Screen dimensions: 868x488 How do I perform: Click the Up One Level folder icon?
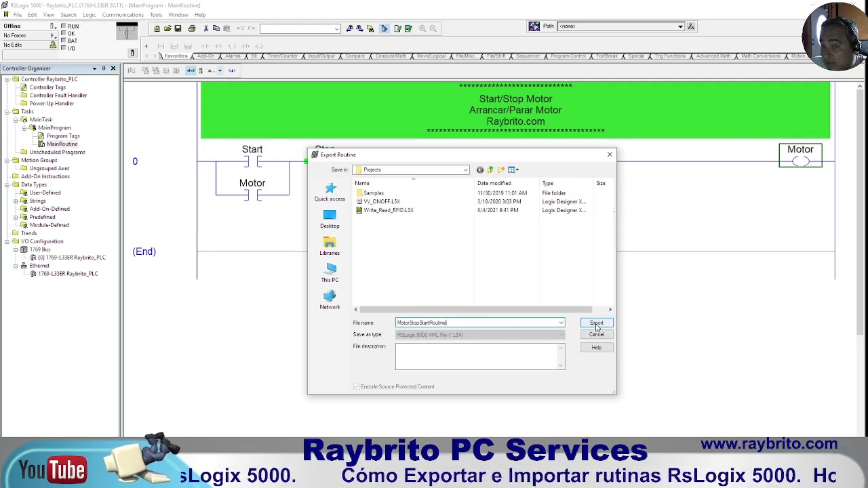(x=490, y=170)
